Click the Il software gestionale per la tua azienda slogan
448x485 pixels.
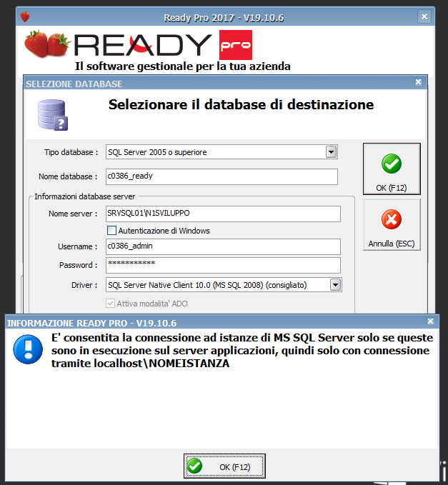pyautogui.click(x=182, y=66)
